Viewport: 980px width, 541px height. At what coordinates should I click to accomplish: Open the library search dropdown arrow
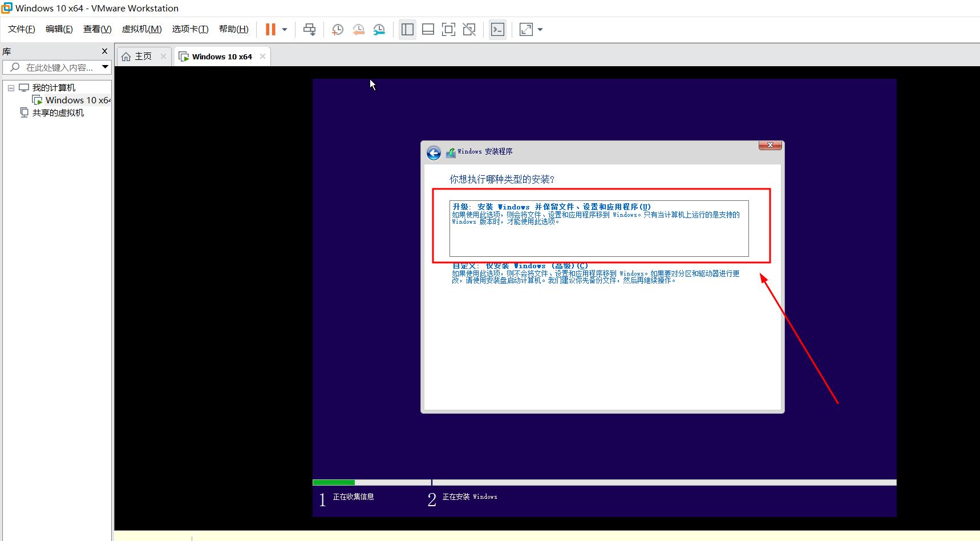tap(105, 67)
